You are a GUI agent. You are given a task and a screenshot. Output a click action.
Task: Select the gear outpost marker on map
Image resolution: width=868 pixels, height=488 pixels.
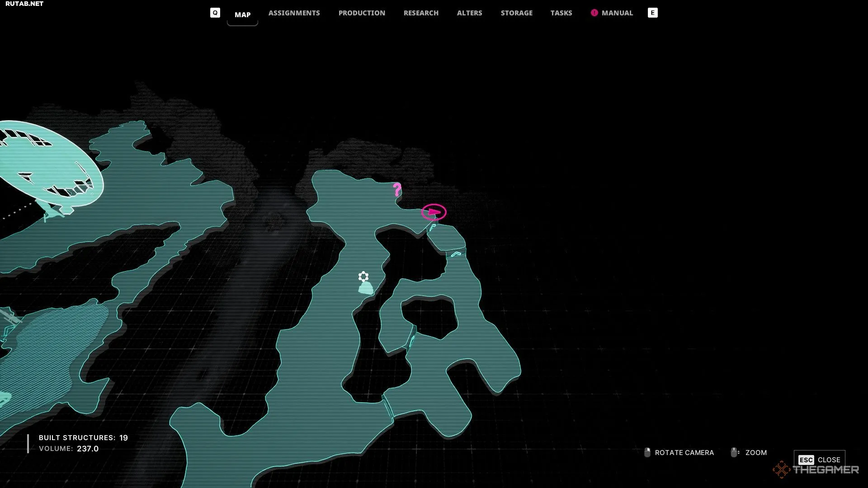point(363,277)
